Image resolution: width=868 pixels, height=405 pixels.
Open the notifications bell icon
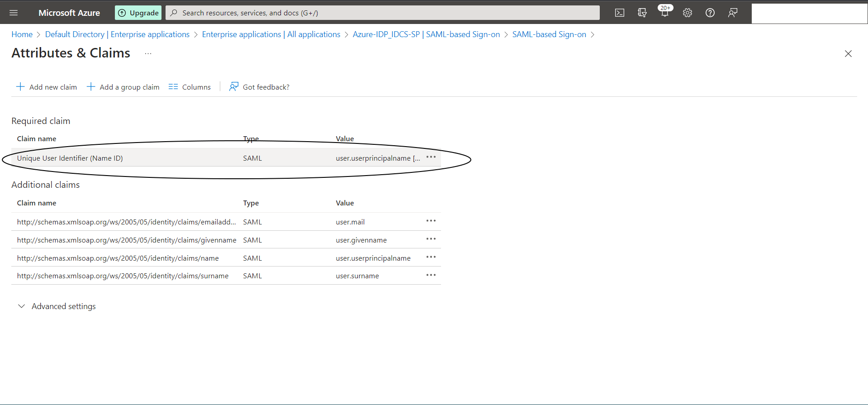[665, 12]
